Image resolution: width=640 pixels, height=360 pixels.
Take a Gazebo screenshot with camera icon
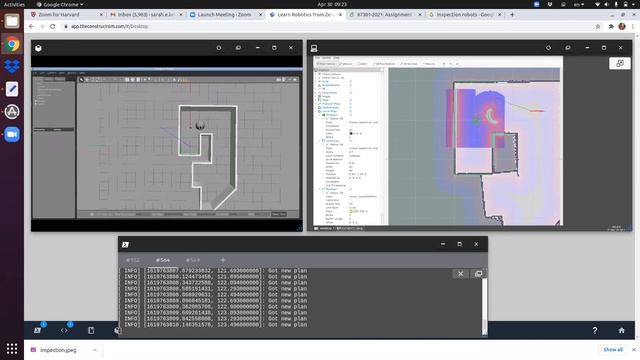click(x=278, y=80)
